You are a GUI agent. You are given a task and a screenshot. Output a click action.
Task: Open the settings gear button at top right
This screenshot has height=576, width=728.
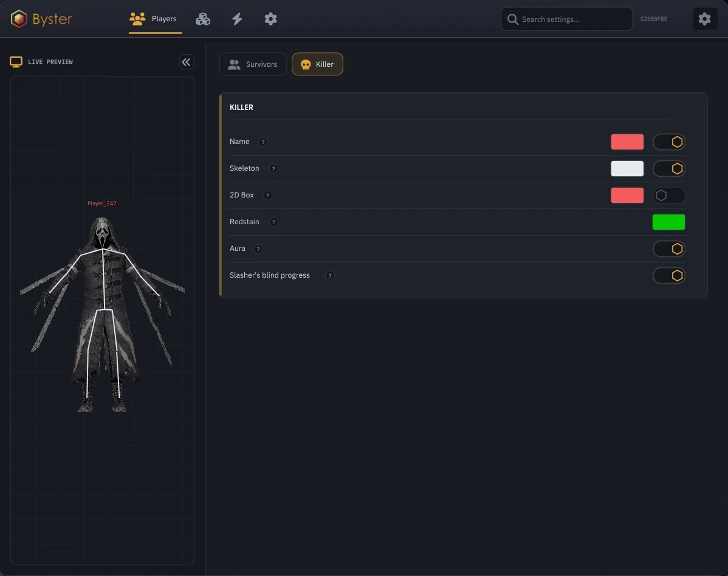[705, 19]
